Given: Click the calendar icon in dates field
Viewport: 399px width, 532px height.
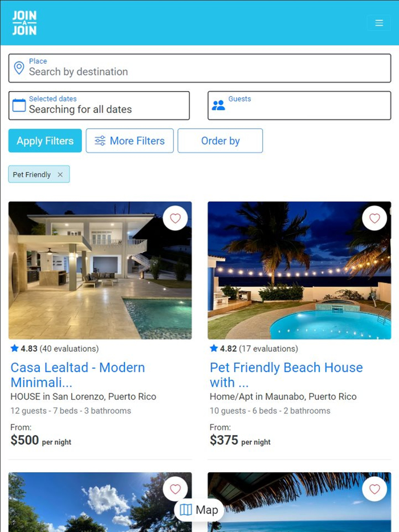Looking at the screenshot, I should (x=19, y=105).
